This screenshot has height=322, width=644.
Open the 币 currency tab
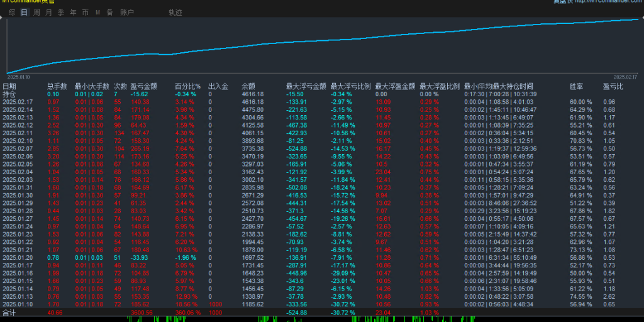(x=85, y=12)
